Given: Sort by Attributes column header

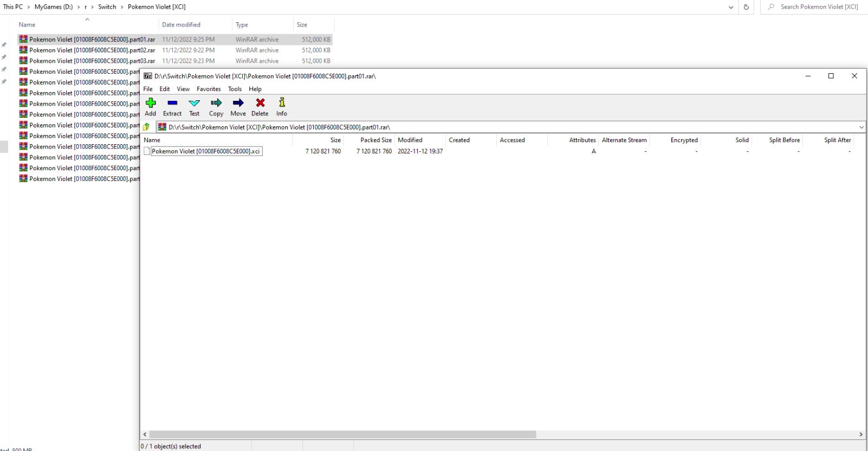Looking at the screenshot, I should click(573, 140).
